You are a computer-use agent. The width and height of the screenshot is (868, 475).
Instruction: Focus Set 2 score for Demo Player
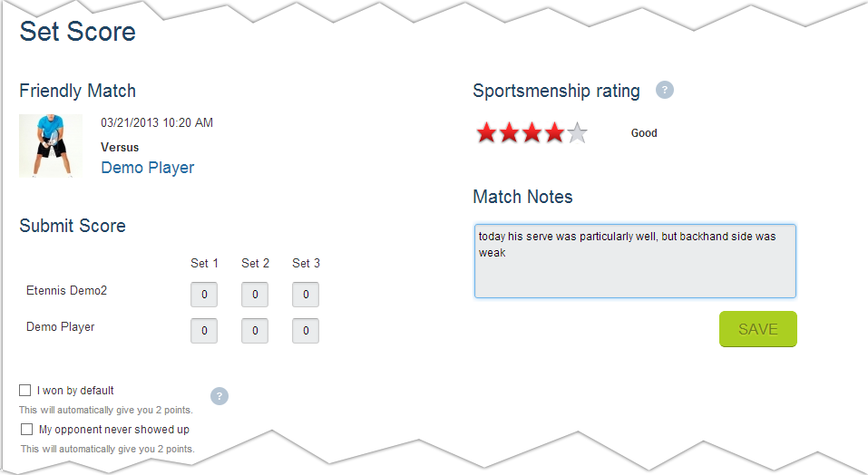pyautogui.click(x=255, y=331)
